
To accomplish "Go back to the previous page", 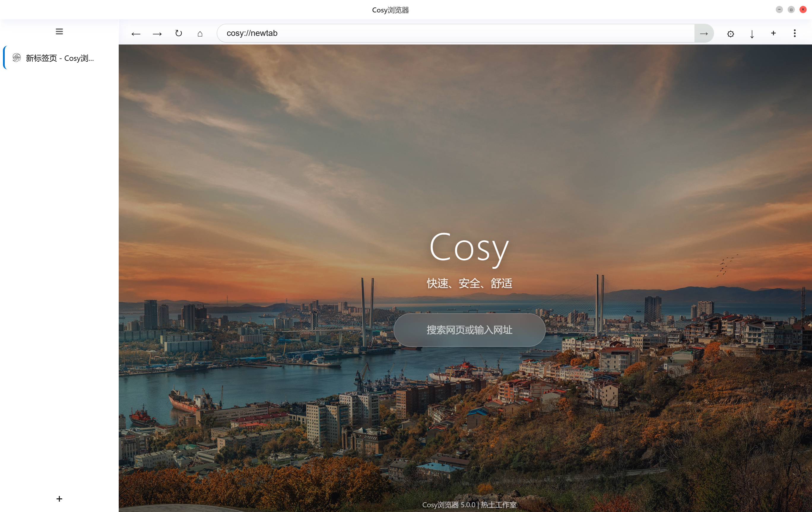I will pyautogui.click(x=136, y=34).
